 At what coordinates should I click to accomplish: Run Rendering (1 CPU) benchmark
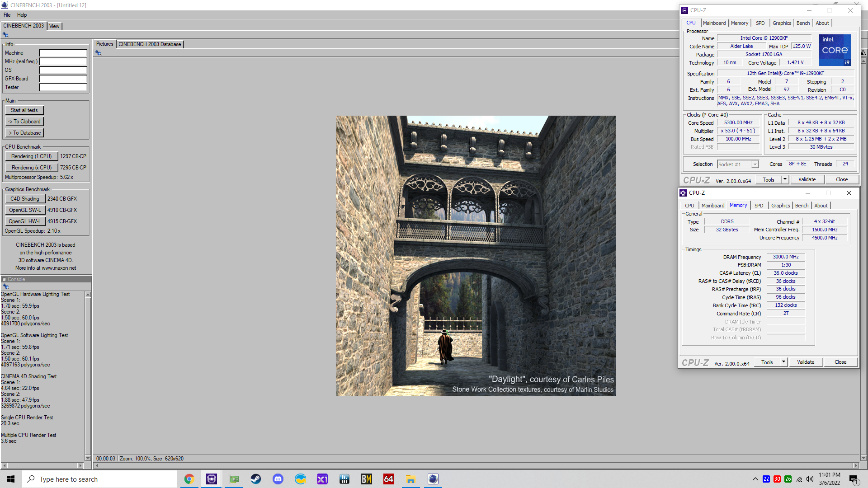(x=32, y=156)
